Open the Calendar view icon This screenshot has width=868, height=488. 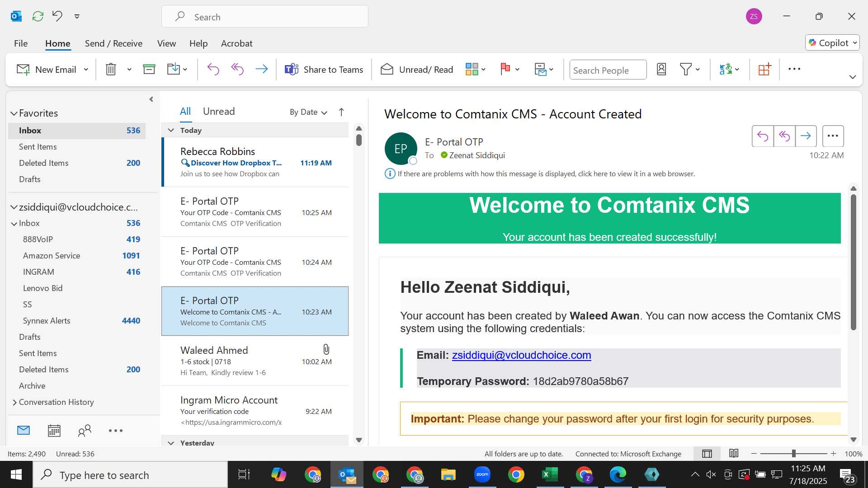pyautogui.click(x=54, y=431)
